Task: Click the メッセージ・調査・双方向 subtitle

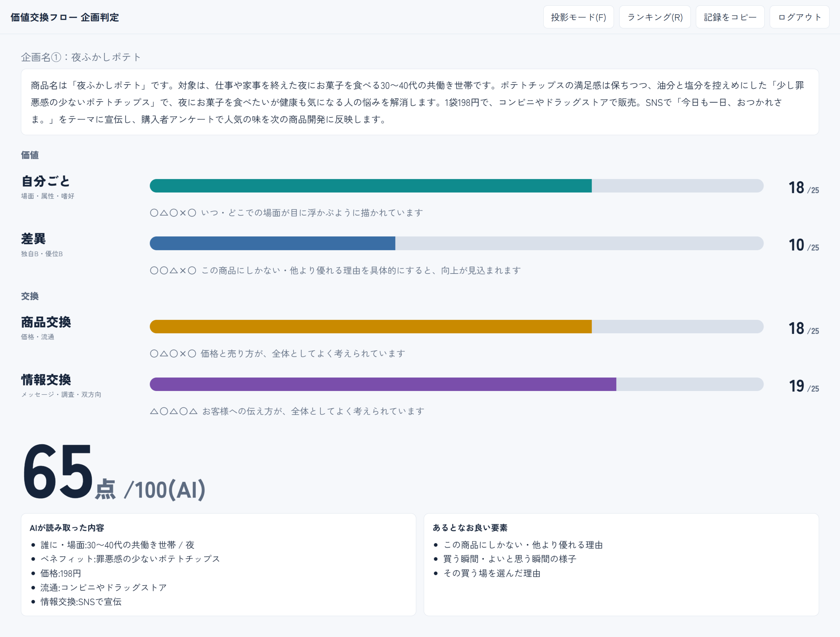Action: tap(61, 395)
